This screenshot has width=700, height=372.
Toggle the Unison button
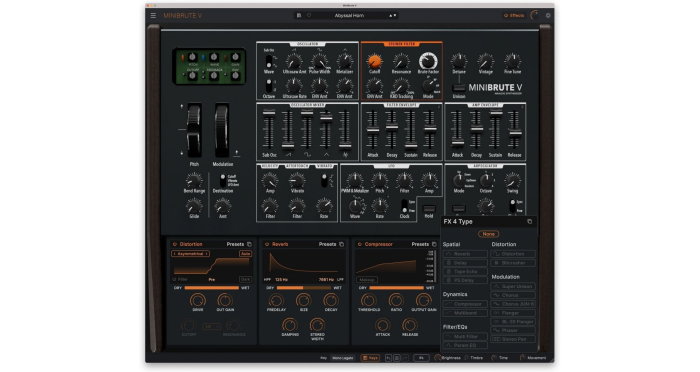458,88
